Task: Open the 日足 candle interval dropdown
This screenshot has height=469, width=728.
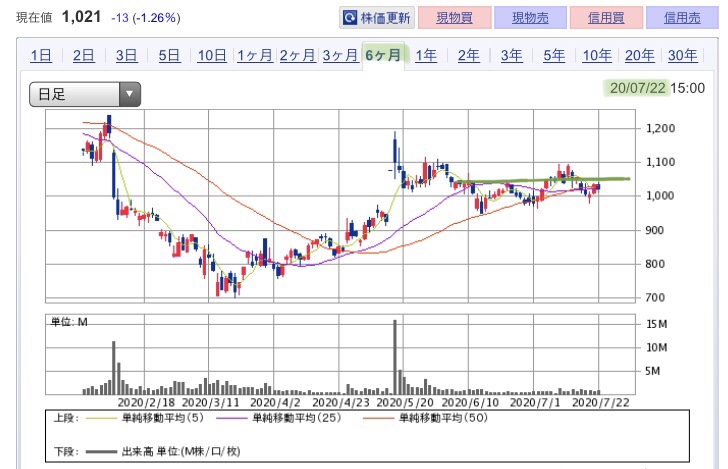Action: pos(85,94)
